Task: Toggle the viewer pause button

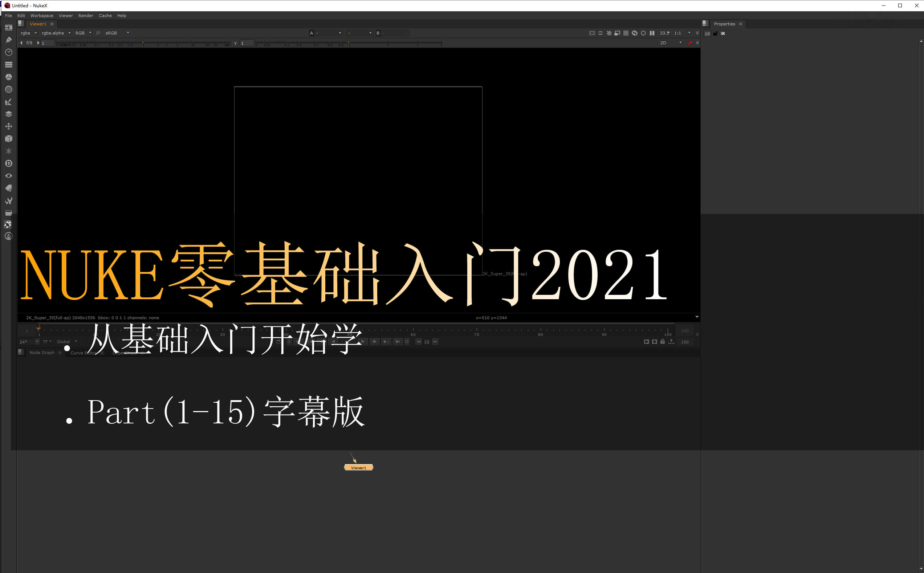Action: click(x=652, y=33)
